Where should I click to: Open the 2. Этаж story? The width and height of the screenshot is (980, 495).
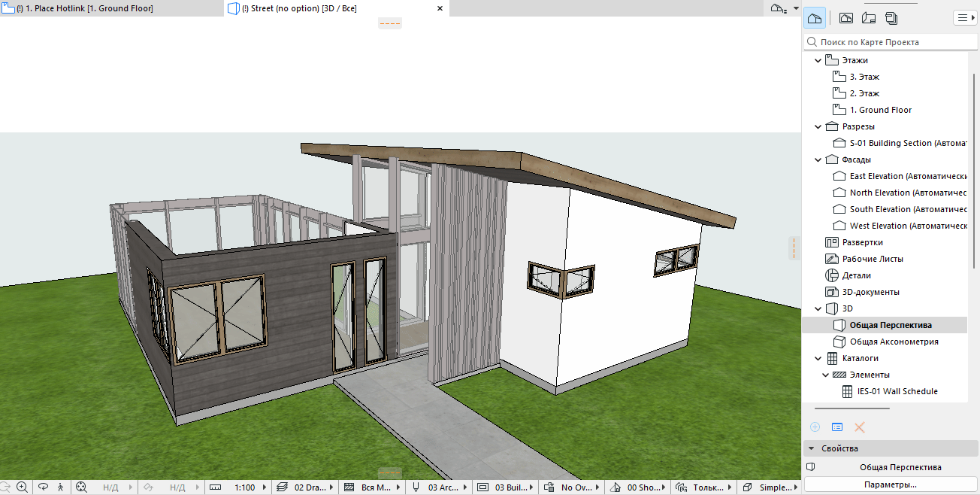click(x=864, y=93)
